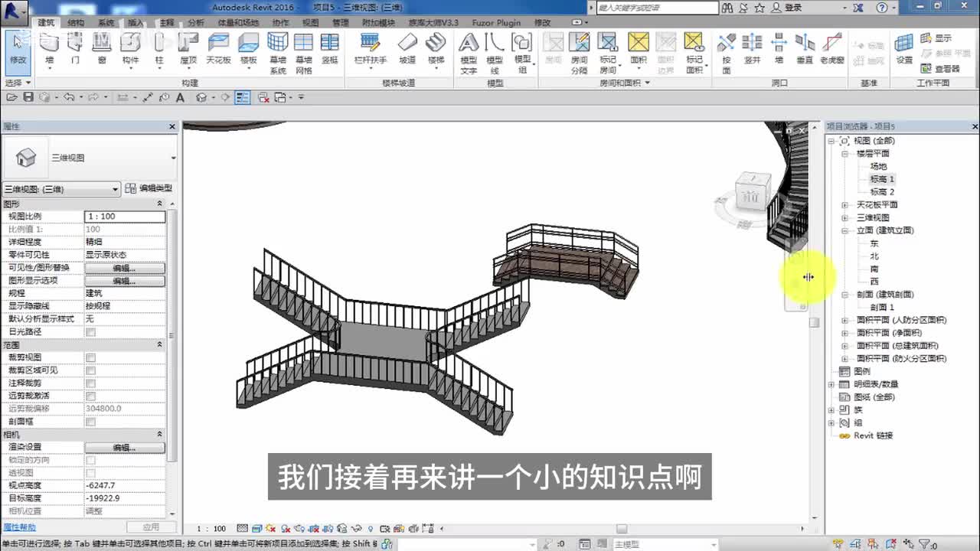Select the 幕墙系统 curtain system tool
The image size is (980, 551).
[x=277, y=54]
